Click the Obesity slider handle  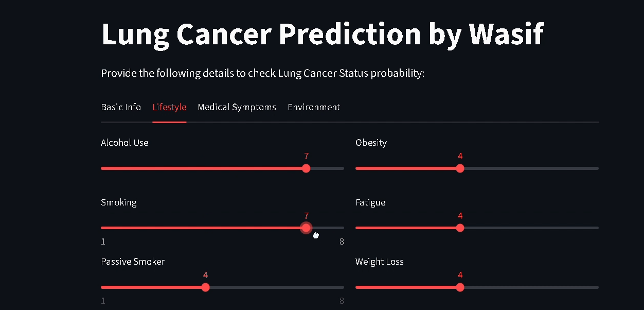[x=460, y=168]
